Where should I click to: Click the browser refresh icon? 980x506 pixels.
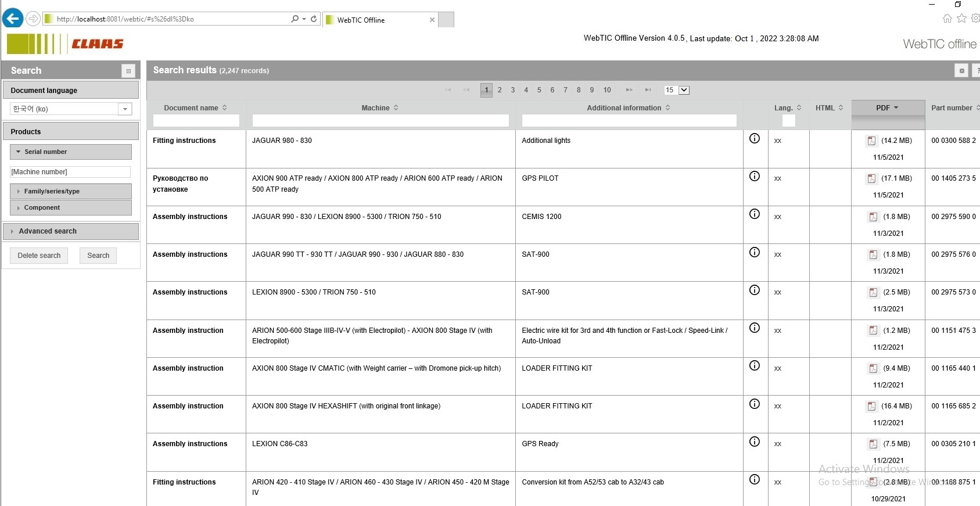(314, 19)
